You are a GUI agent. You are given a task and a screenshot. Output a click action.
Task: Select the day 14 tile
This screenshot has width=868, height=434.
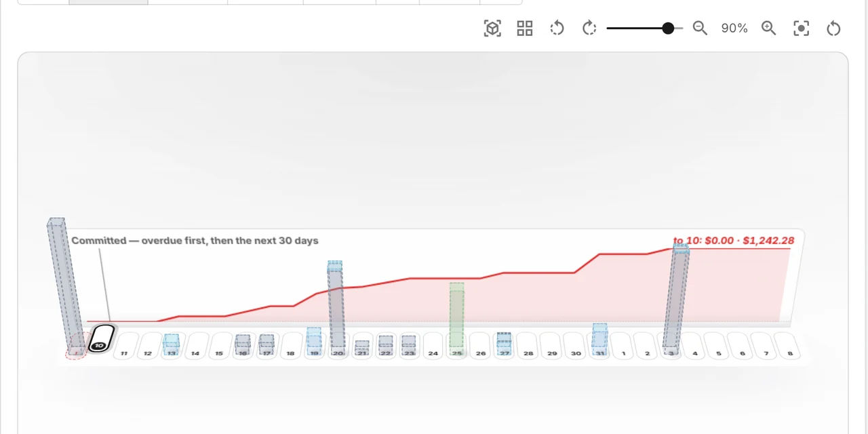(195, 346)
